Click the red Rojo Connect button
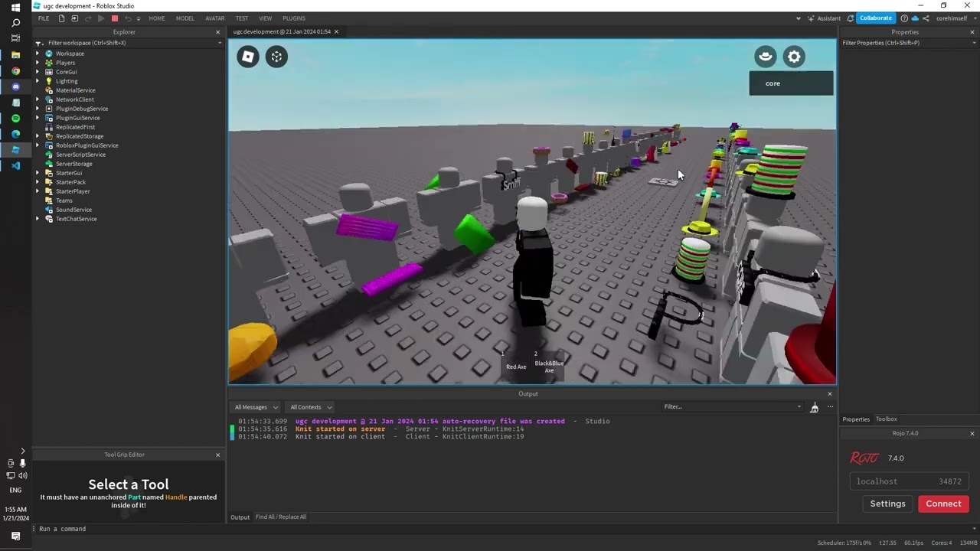 tap(943, 504)
